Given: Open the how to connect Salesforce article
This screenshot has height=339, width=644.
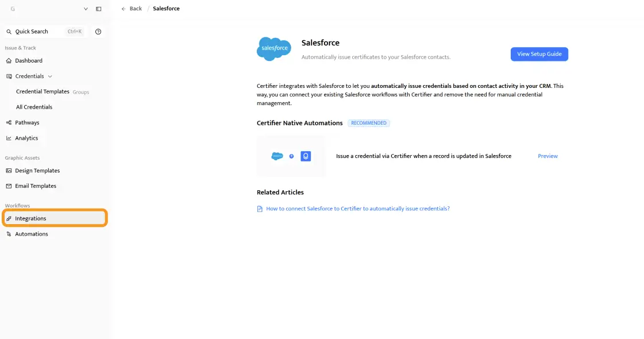Looking at the screenshot, I should click(x=358, y=209).
